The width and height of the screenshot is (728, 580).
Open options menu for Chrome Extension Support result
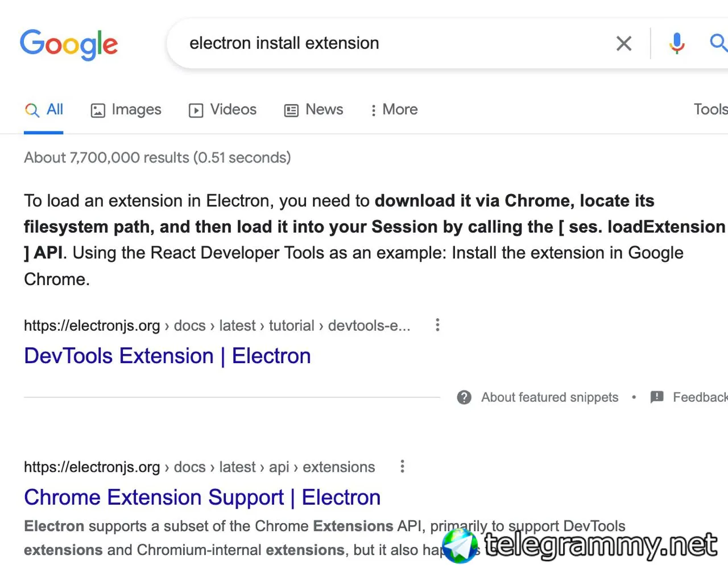tap(402, 467)
